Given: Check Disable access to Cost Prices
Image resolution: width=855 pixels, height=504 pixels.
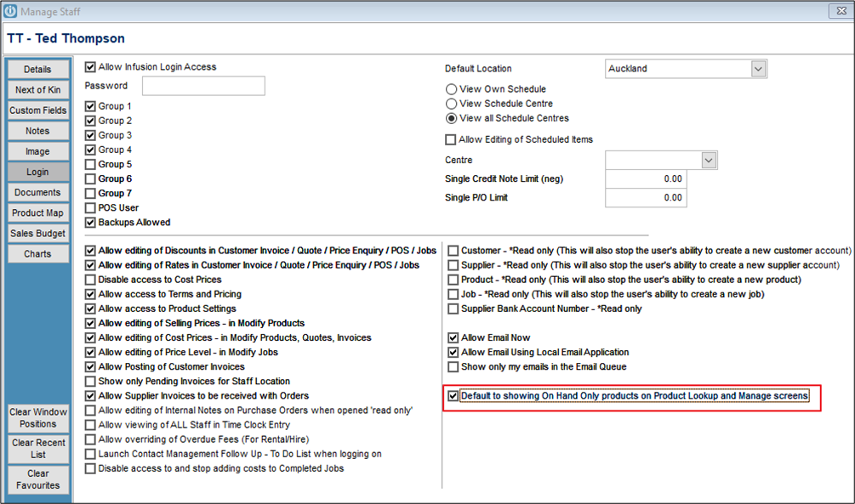Looking at the screenshot, I should tap(90, 280).
